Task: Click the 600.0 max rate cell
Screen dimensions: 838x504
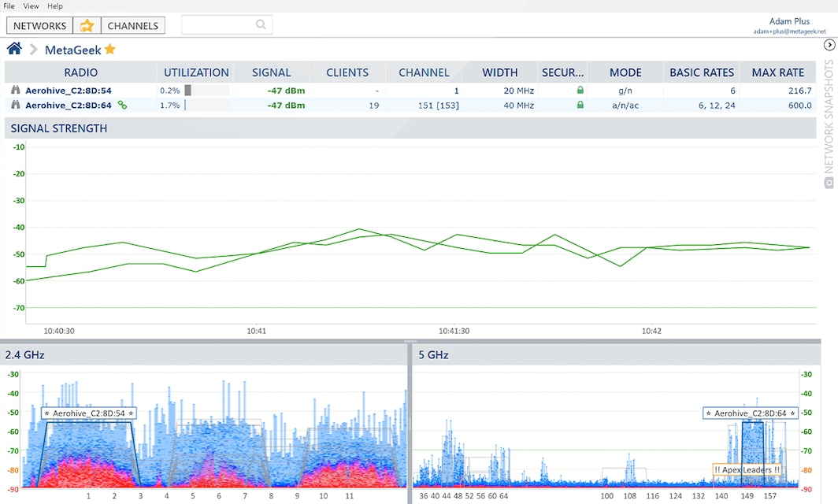Action: click(x=799, y=106)
